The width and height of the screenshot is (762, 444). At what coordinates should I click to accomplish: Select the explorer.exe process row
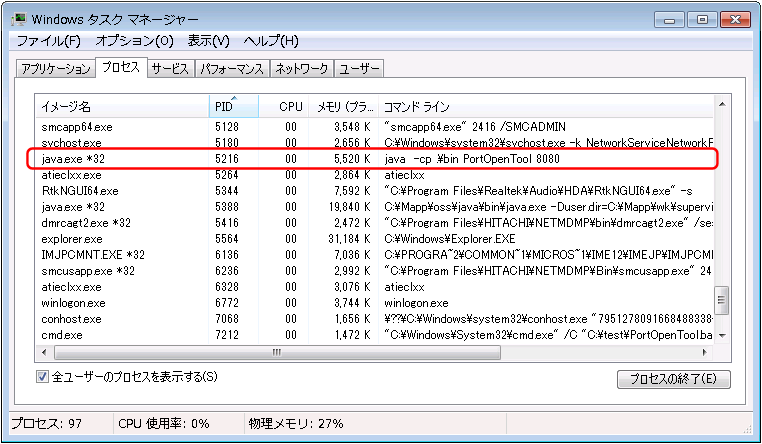pyautogui.click(x=374, y=239)
